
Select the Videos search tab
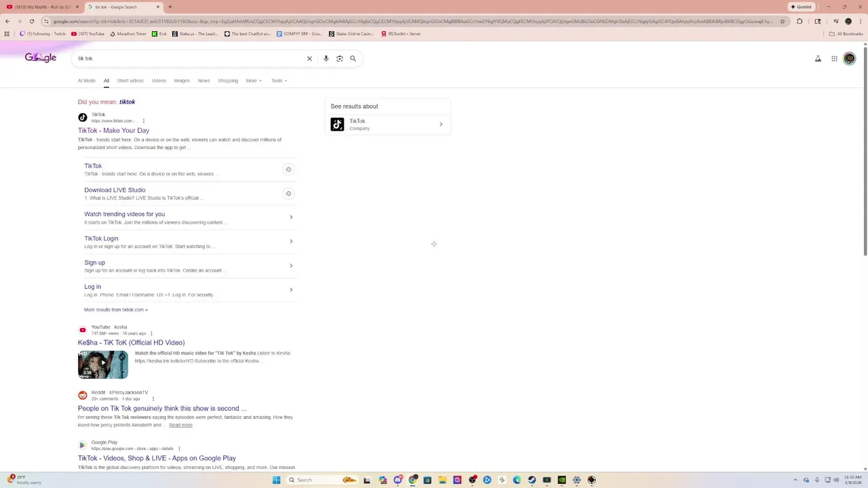(x=159, y=81)
